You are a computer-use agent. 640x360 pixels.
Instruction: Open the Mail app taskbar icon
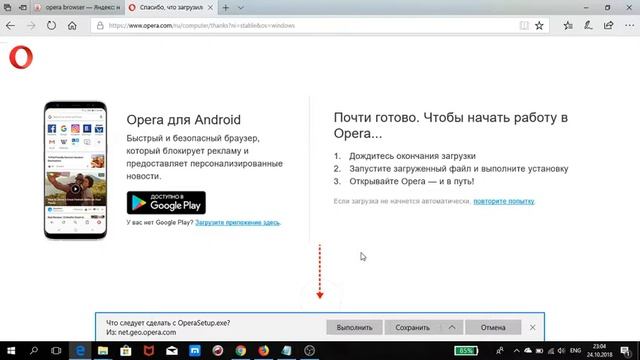pyautogui.click(x=172, y=351)
